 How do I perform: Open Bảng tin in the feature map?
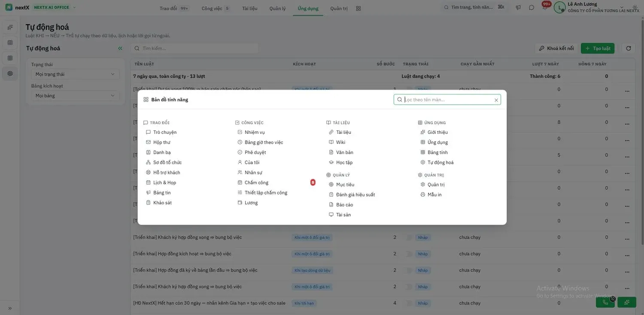click(158, 193)
